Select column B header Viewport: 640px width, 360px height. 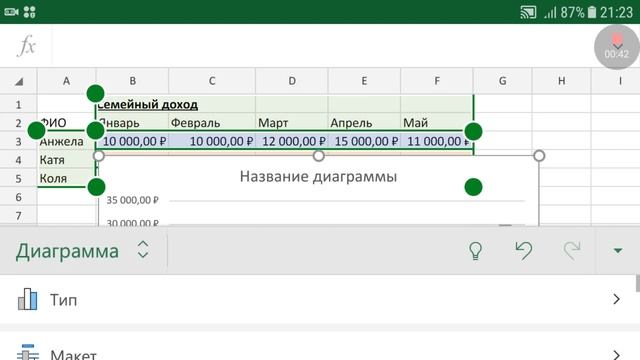pyautogui.click(x=133, y=81)
